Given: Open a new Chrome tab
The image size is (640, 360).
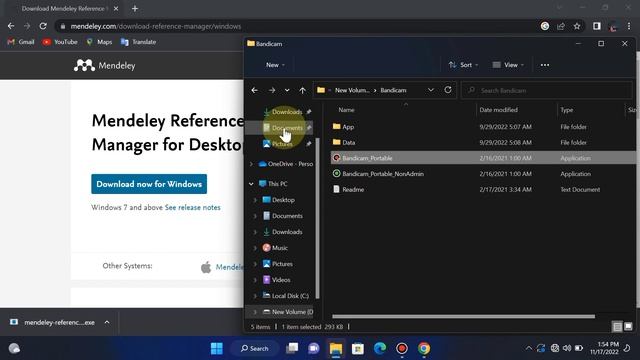Looking at the screenshot, I should [135, 9].
